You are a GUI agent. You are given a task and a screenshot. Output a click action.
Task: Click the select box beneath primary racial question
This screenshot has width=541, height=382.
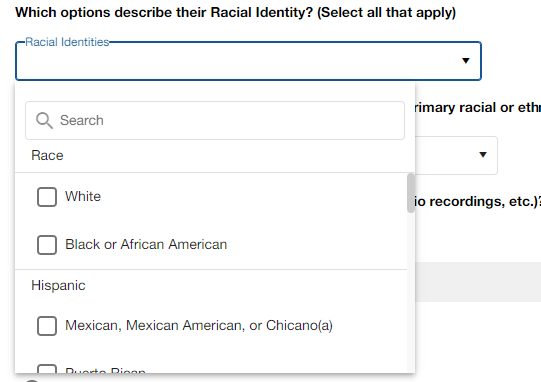(456, 155)
